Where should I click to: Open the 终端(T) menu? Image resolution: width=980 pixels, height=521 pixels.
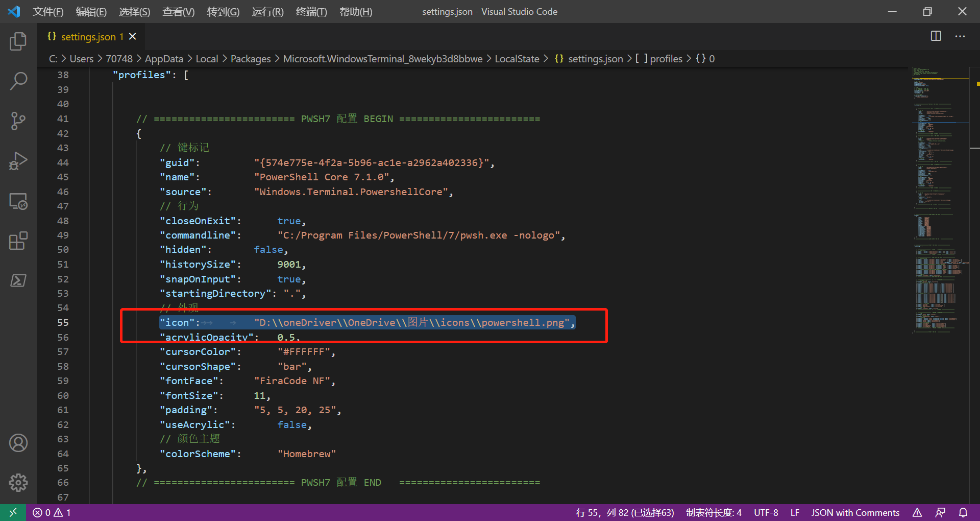tap(311, 11)
